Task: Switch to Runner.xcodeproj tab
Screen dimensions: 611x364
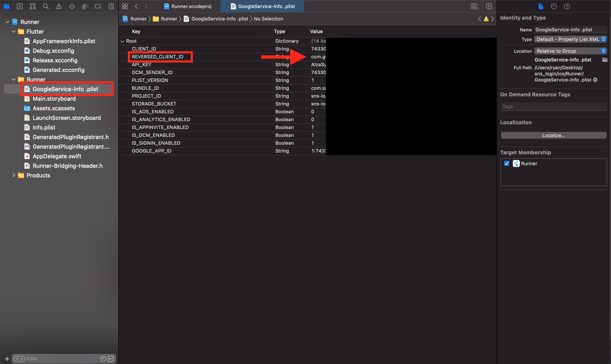Action: (x=188, y=6)
